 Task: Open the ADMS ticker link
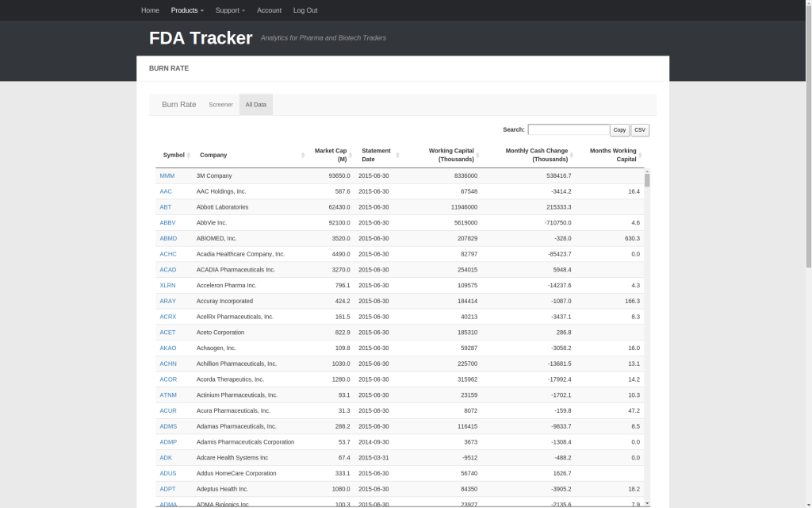pos(168,426)
